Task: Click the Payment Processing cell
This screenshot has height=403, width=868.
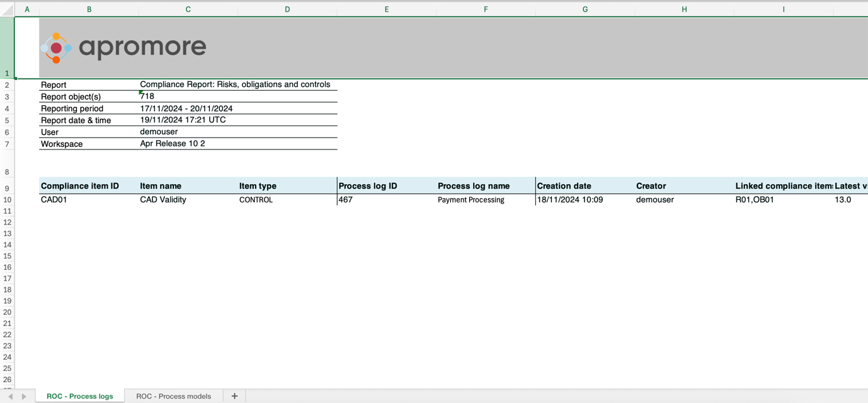Action: click(x=471, y=200)
